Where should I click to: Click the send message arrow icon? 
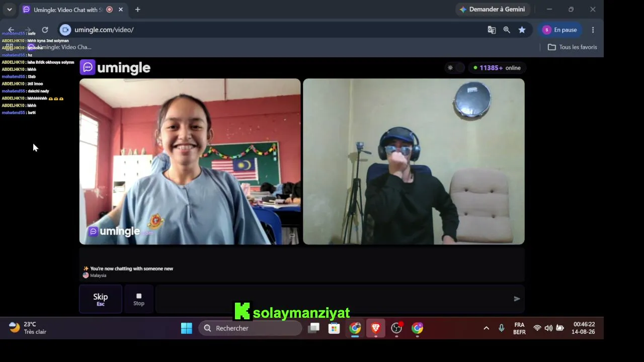[x=517, y=299]
